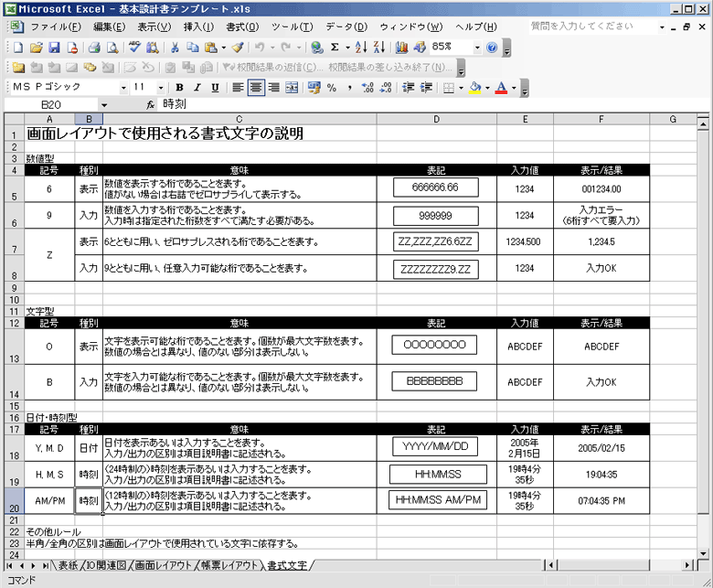
Task: Open the 挿入(I) menu
Action: coord(198,27)
